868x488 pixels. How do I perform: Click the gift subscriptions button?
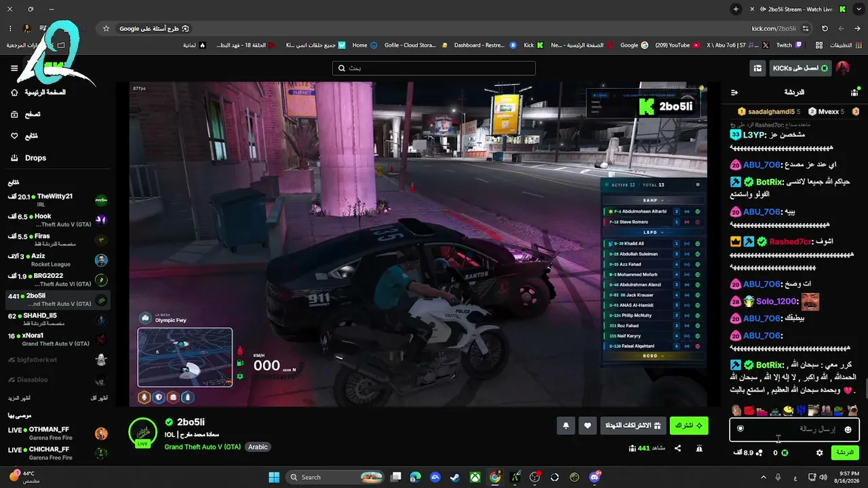pos(632,426)
